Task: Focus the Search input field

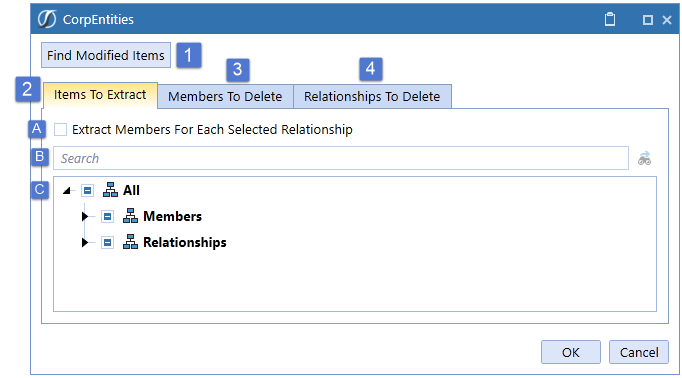Action: (341, 158)
